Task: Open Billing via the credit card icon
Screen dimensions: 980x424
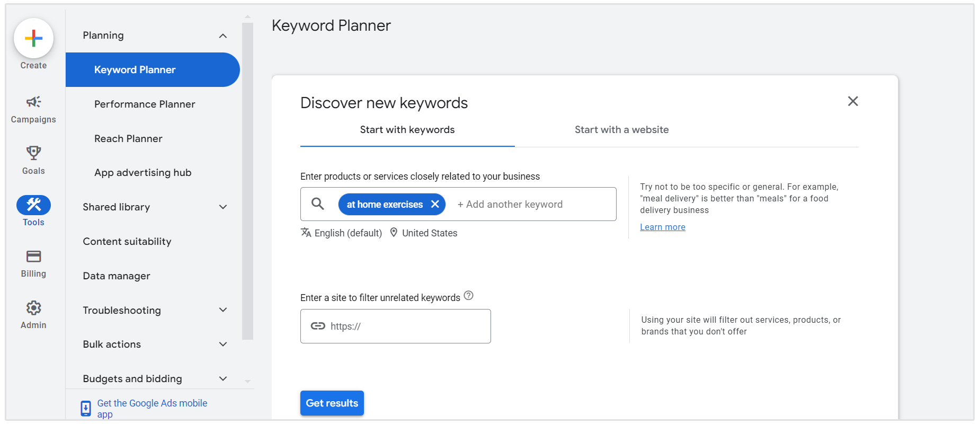Action: pyautogui.click(x=33, y=257)
